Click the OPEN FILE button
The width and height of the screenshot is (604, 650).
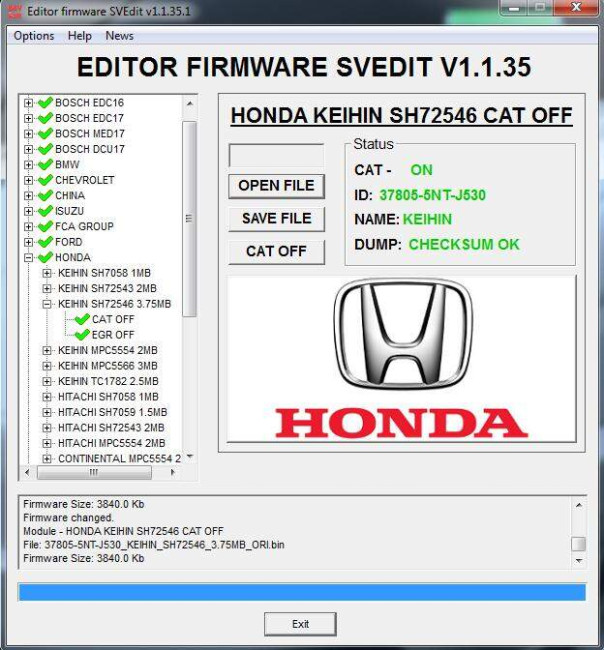[x=277, y=186]
